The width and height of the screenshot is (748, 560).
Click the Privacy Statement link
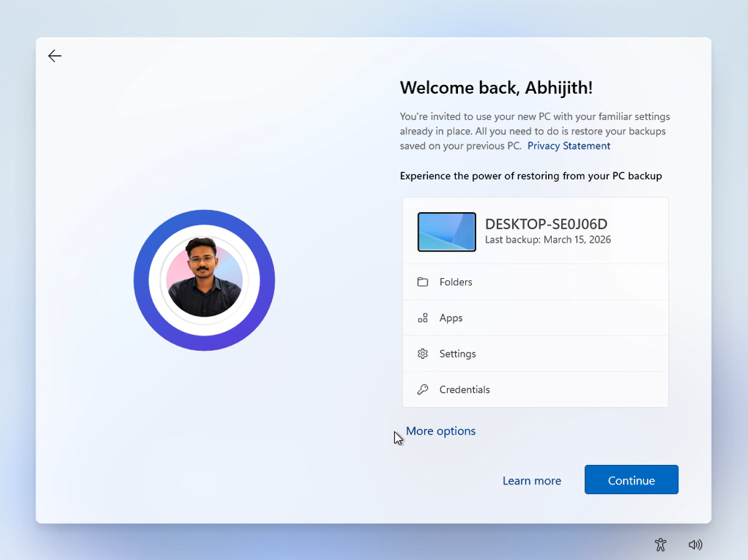[x=568, y=145]
